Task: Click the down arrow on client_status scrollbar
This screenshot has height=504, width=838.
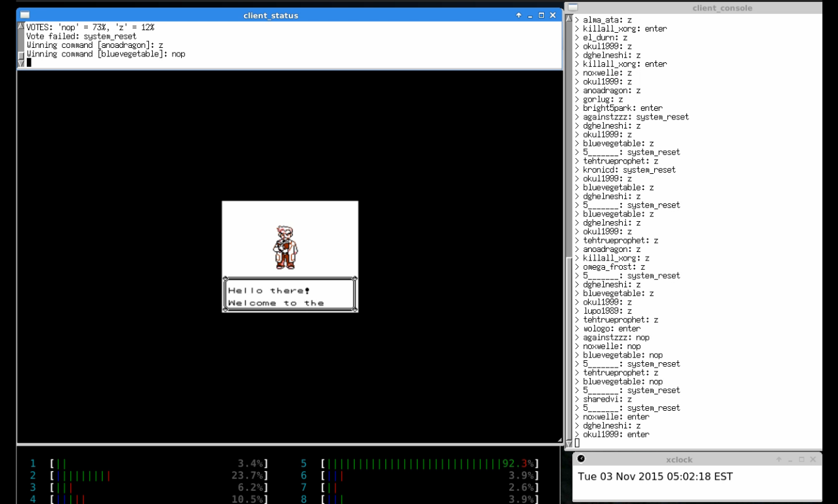Action: point(20,60)
